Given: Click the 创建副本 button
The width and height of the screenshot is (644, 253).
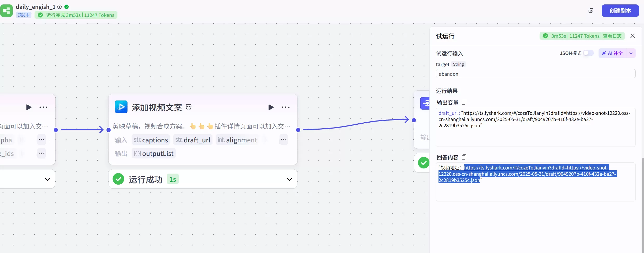Looking at the screenshot, I should [x=620, y=11].
